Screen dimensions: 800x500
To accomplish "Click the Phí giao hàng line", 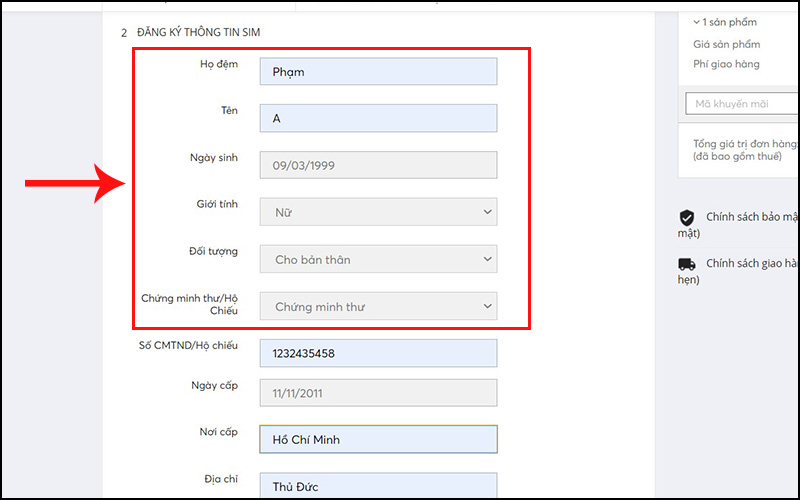I will click(x=726, y=64).
